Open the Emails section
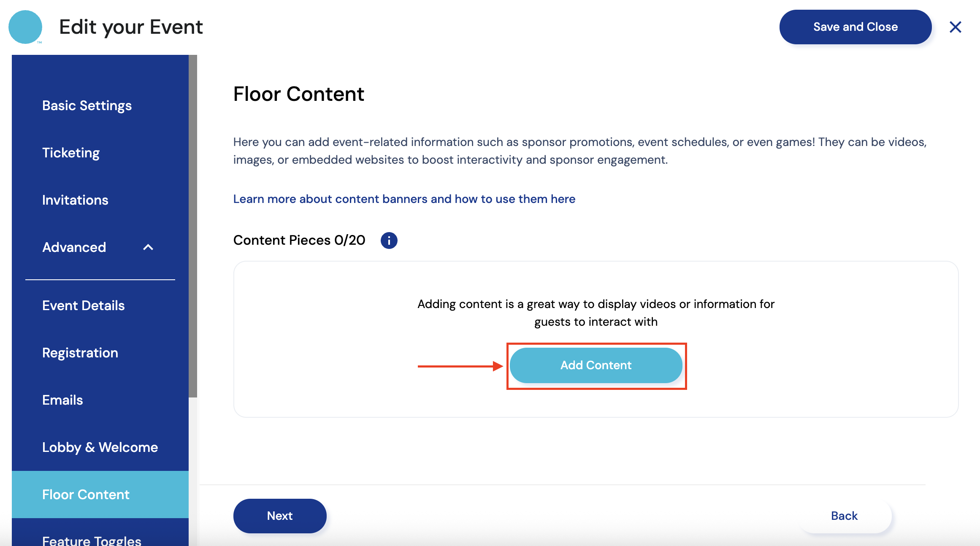 (x=62, y=400)
